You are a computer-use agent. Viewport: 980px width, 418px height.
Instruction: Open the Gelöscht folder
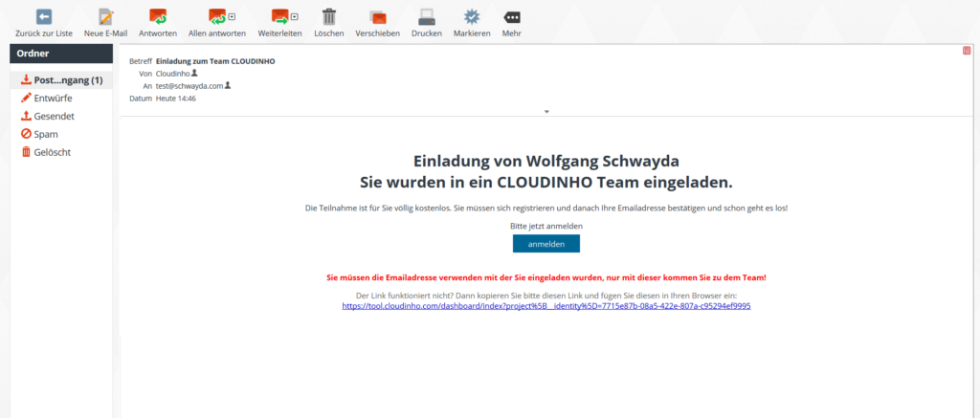click(x=61, y=152)
